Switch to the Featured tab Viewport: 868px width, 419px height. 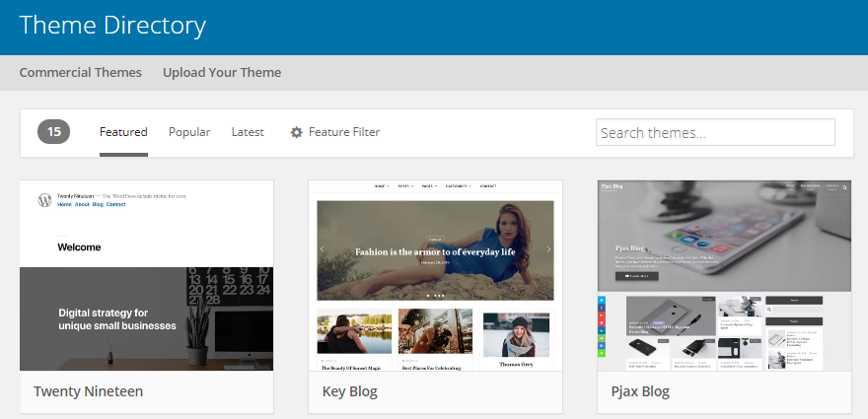[x=123, y=132]
